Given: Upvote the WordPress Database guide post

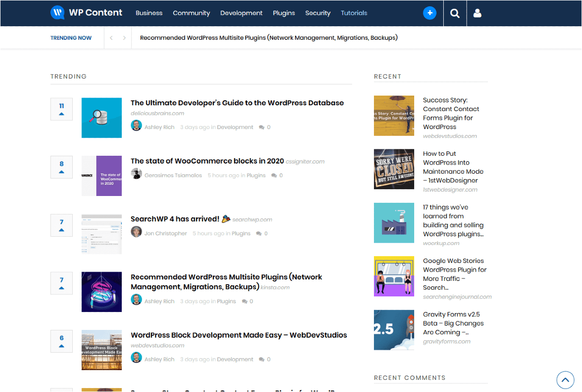Looking at the screenshot, I should 62,109.
